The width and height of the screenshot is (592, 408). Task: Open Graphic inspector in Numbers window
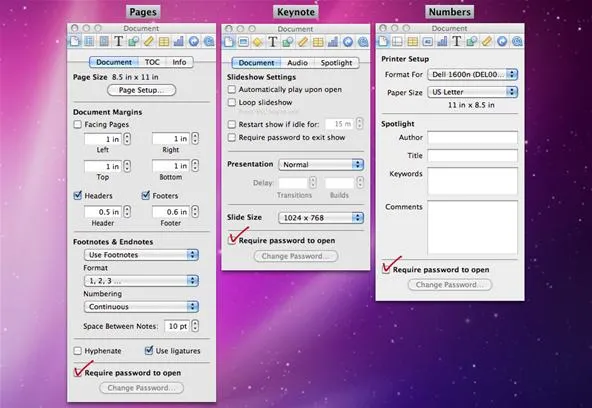(472, 41)
